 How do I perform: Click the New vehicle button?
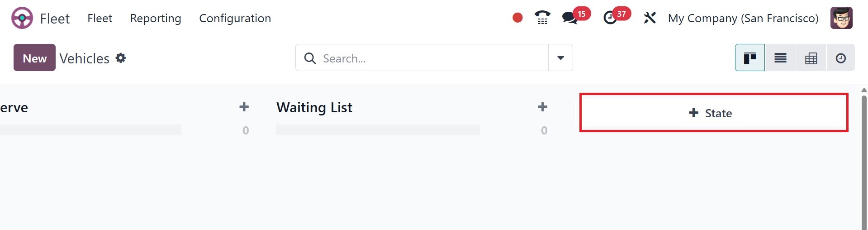tap(34, 58)
